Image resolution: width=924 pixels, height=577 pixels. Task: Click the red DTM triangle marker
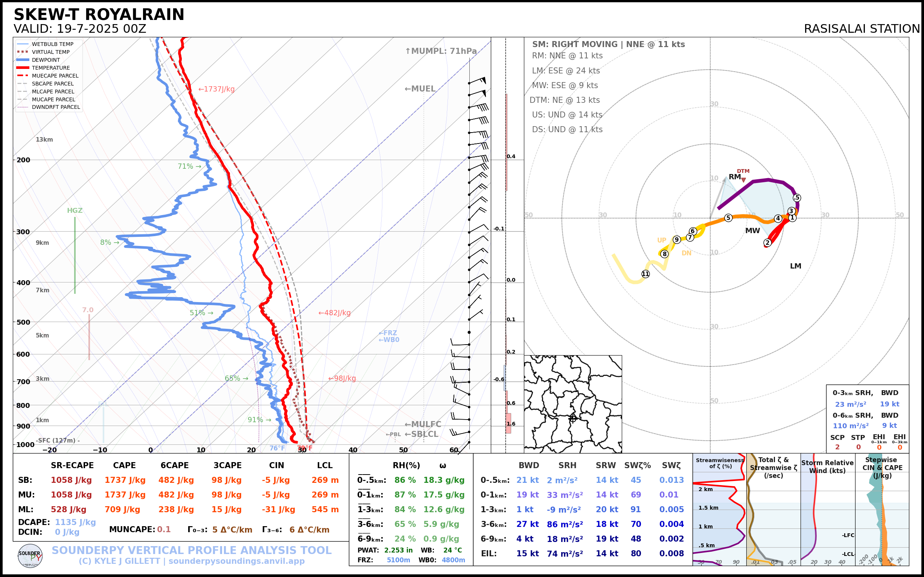coord(743,180)
